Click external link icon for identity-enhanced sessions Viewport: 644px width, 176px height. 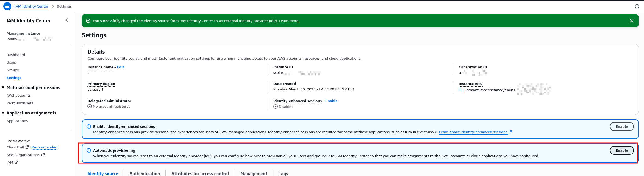pyautogui.click(x=510, y=132)
